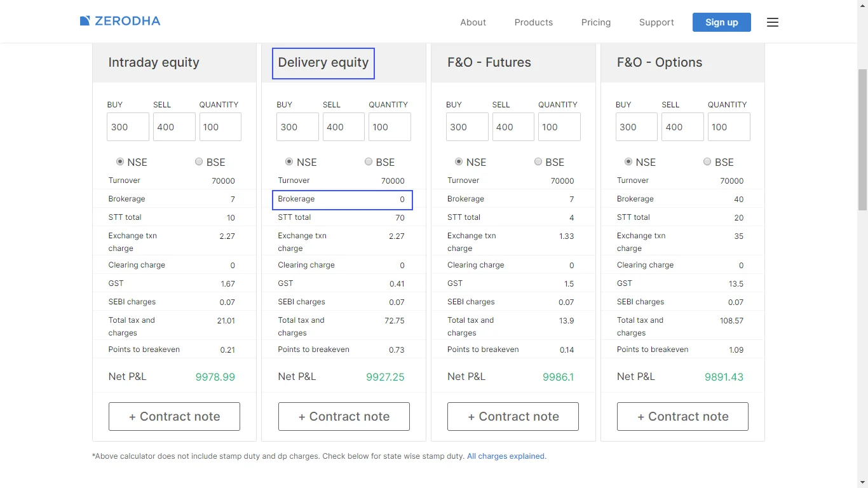The image size is (868, 488).
Task: Click Delivery equity Quantity field
Action: click(390, 127)
